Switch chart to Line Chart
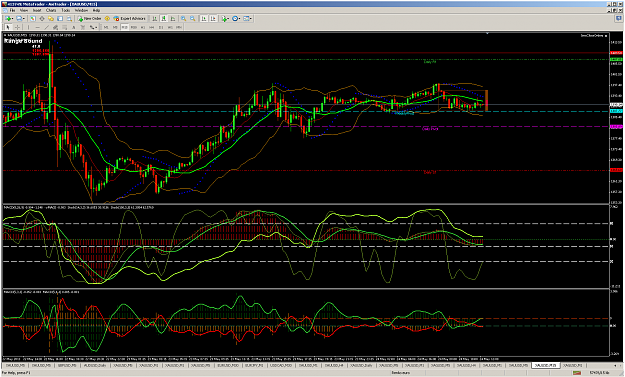The width and height of the screenshot is (625, 377). click(x=173, y=19)
